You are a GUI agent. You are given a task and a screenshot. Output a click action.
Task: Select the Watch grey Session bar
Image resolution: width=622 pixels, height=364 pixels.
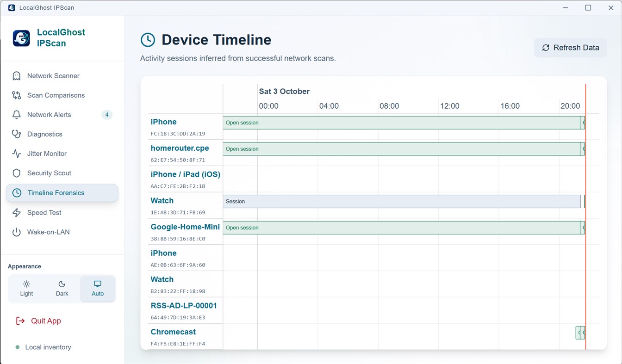click(402, 201)
